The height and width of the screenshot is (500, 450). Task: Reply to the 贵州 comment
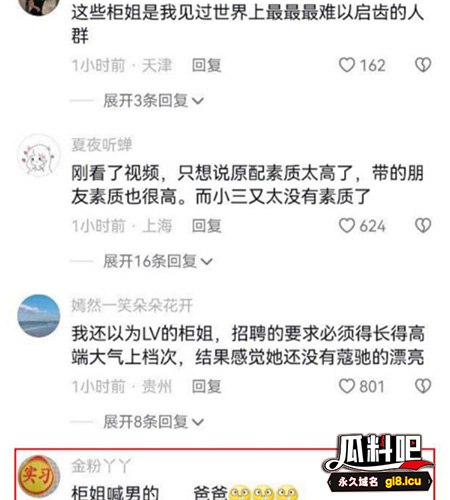click(x=207, y=387)
